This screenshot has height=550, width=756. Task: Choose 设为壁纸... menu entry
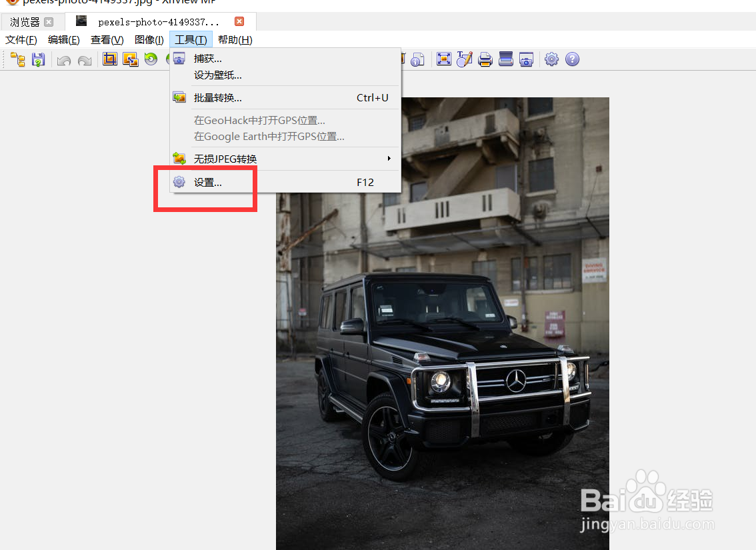285,75
